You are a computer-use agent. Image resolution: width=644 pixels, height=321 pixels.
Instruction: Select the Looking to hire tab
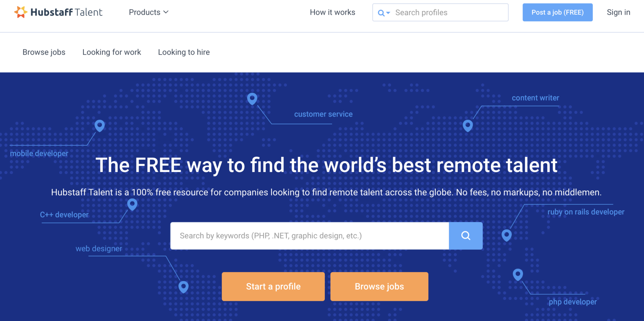184,52
